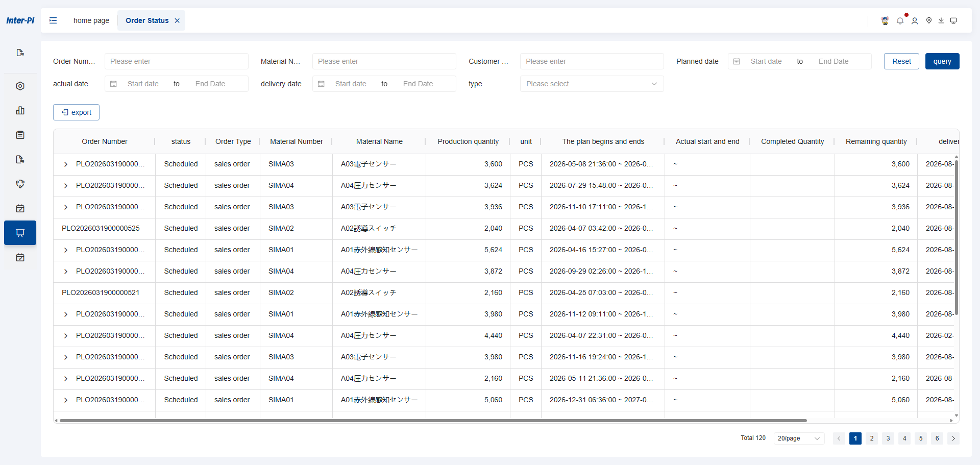
Task: Open notifications bell icon
Action: tap(900, 20)
